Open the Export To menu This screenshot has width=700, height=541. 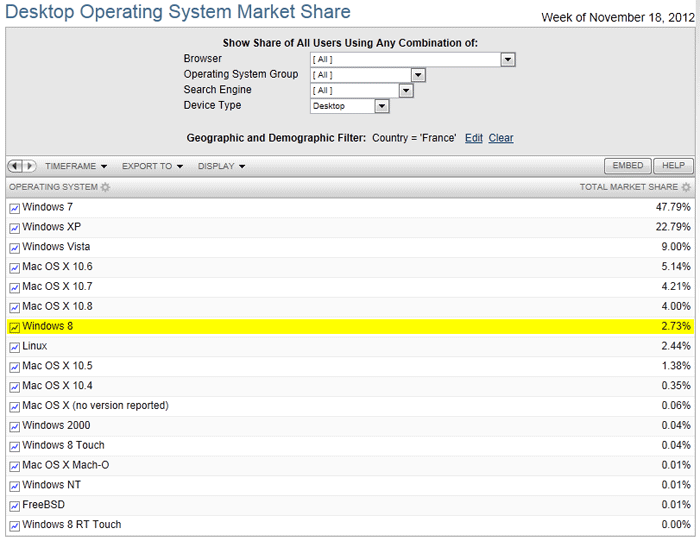point(152,166)
